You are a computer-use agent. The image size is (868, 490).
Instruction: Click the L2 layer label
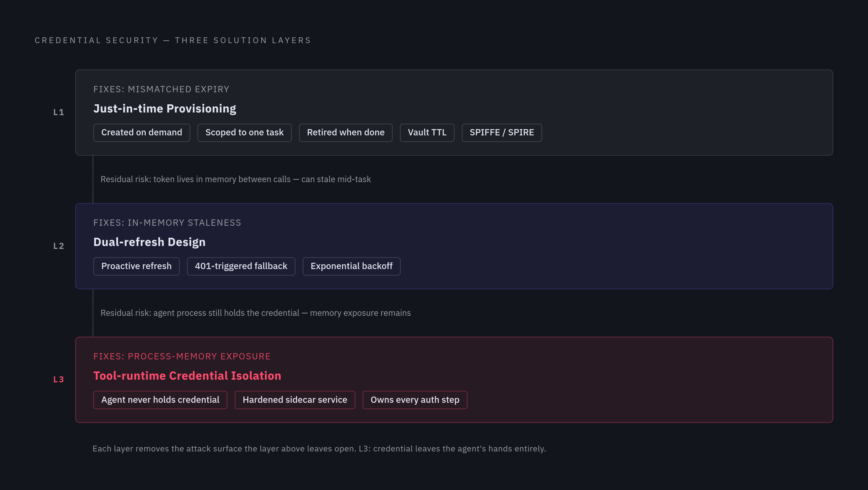[x=59, y=246]
